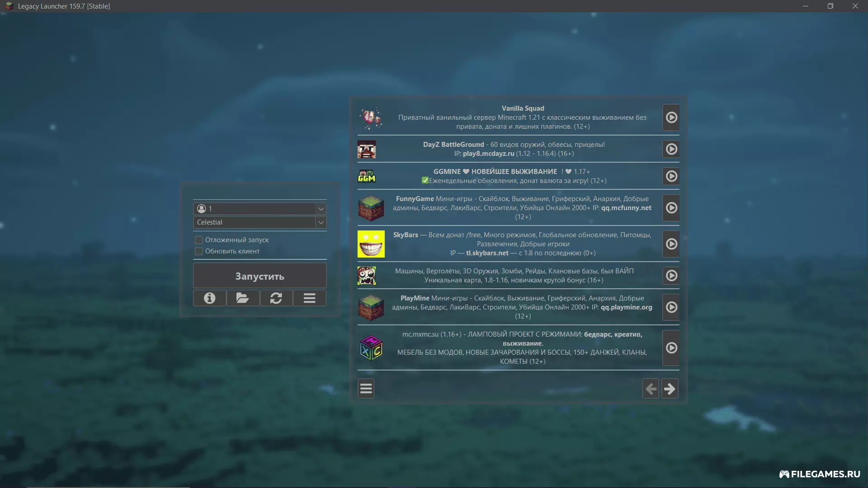Join the Машины, Вертолёты zombie server
Screen dimensions: 868x488
(671, 276)
